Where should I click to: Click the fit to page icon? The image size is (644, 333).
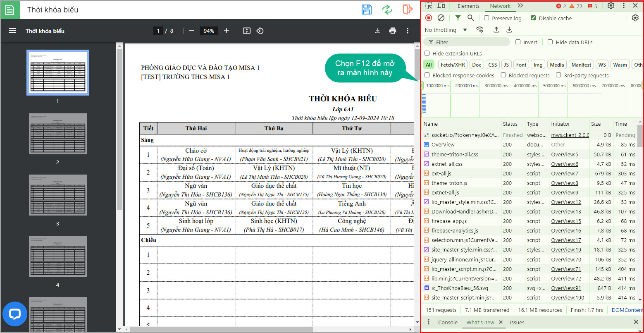coord(247,31)
